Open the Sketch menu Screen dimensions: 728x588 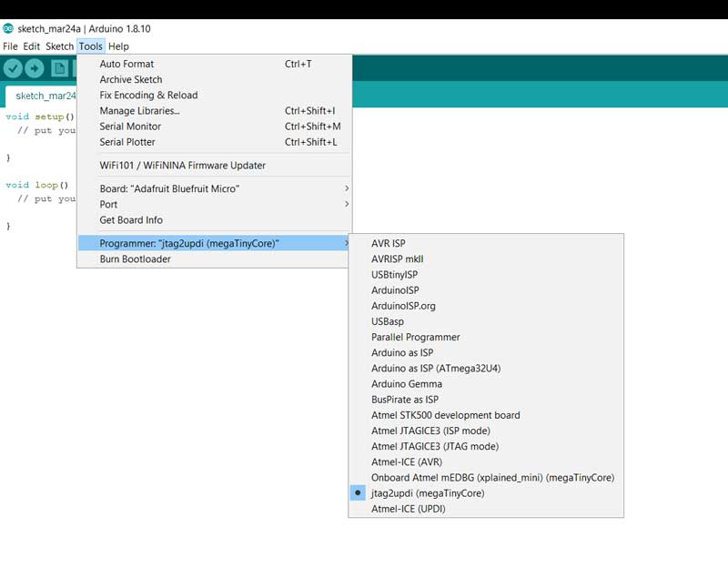point(59,46)
